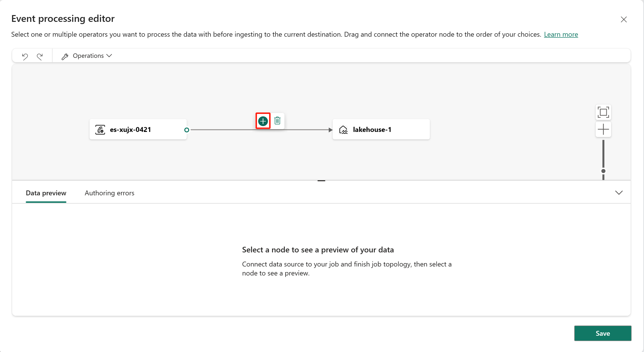The image size is (644, 352).
Task: Click the Learn more hyperlink
Action: tap(562, 34)
